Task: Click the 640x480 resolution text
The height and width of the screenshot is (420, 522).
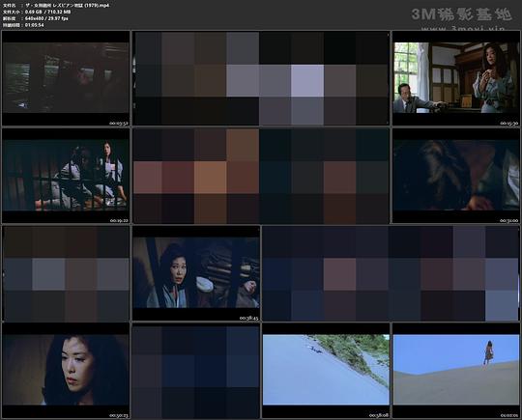Action: point(36,18)
